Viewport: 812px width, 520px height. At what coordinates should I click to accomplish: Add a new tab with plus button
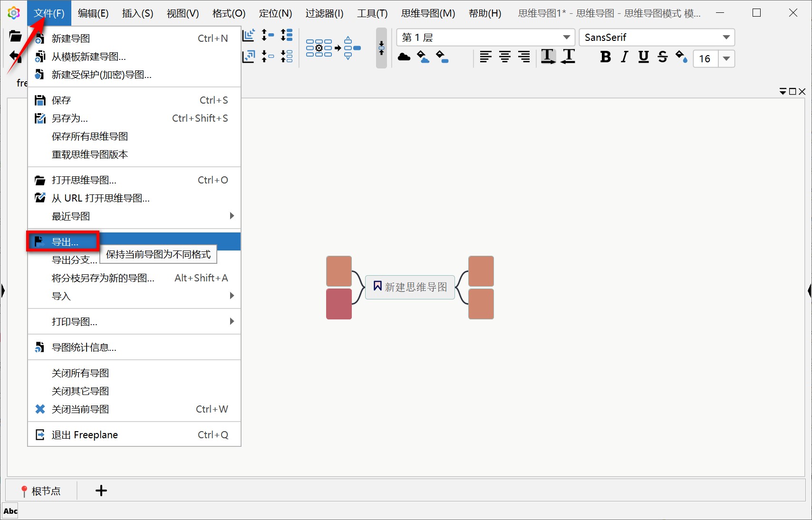101,491
